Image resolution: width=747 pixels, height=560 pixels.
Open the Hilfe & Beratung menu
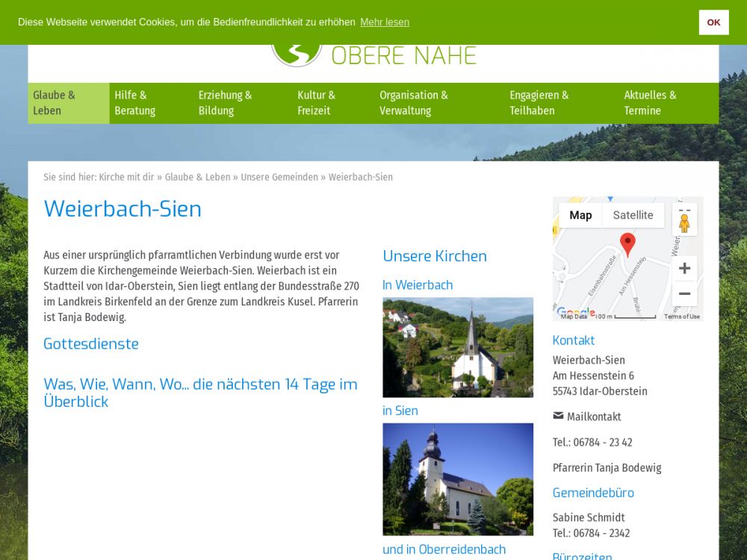click(x=135, y=103)
